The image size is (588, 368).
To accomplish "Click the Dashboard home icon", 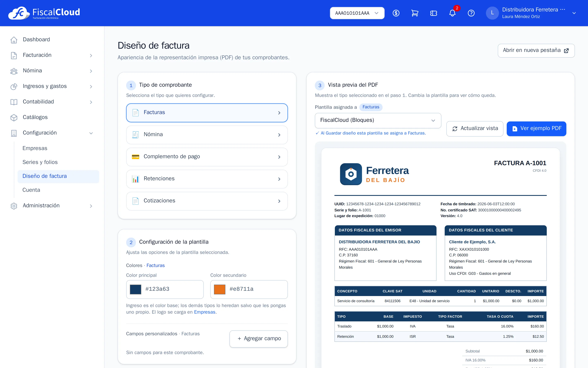I will (x=14, y=40).
